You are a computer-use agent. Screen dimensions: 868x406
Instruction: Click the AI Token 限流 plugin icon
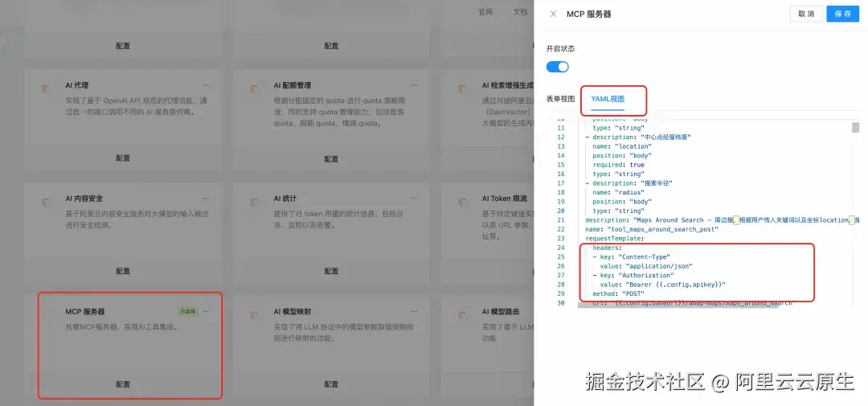464,202
